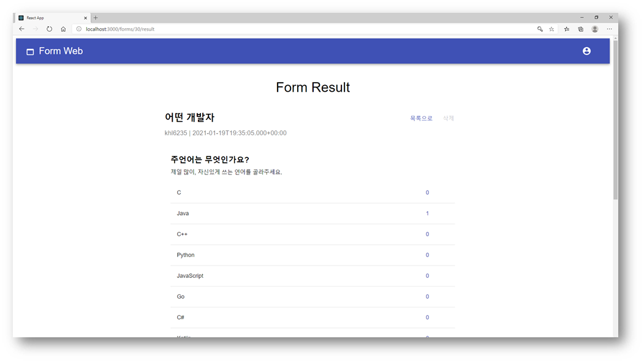
Task: Bookmark this page using the star icon
Action: point(551,29)
